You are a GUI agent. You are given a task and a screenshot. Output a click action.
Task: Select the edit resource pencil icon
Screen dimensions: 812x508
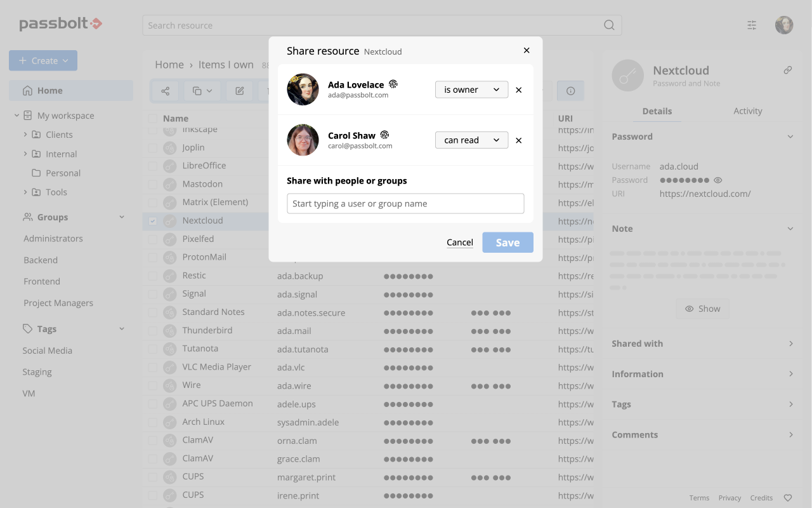coord(239,91)
